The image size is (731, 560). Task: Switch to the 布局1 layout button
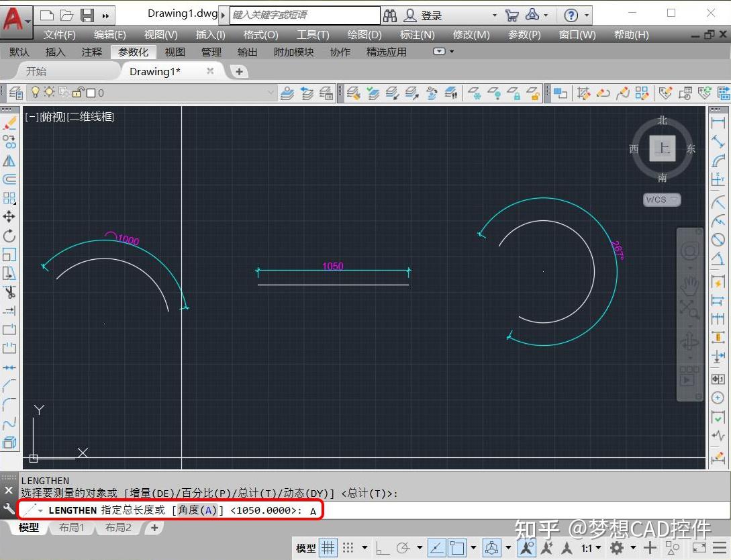click(x=70, y=528)
